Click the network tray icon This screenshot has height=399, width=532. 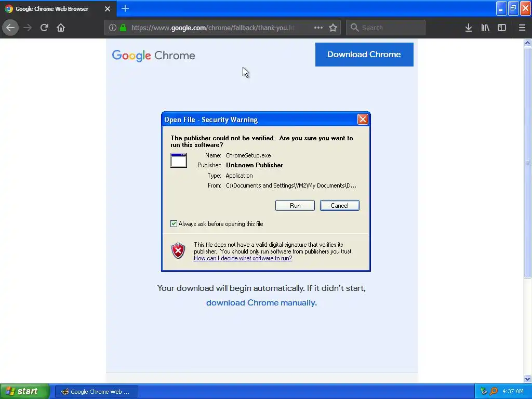484,392
